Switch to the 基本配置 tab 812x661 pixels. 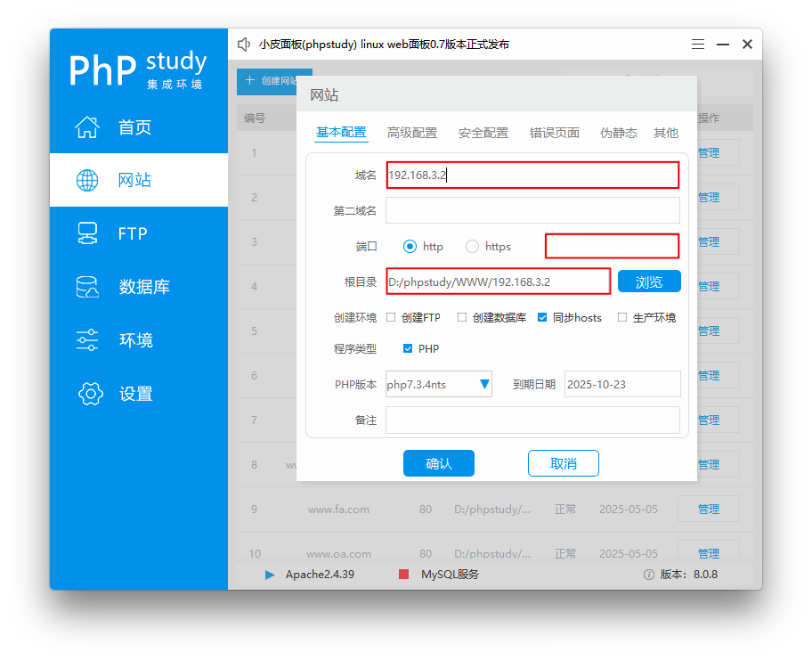[x=341, y=133]
